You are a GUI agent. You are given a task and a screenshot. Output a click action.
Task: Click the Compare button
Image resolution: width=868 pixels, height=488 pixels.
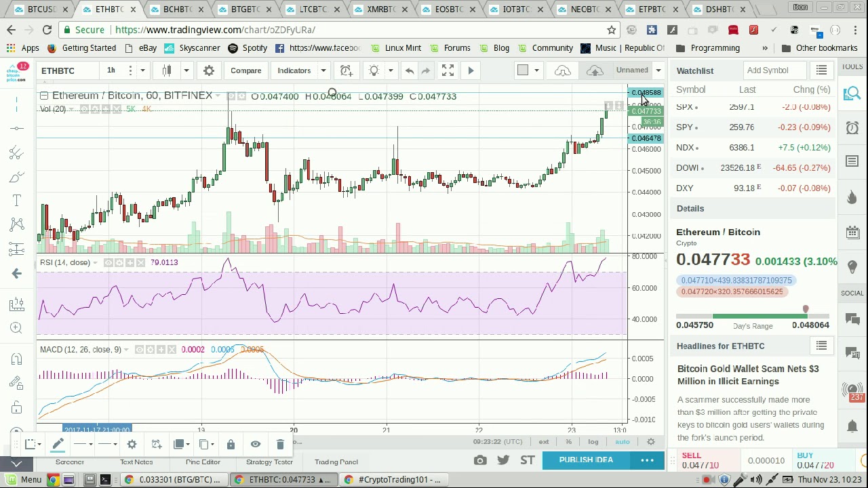pos(245,70)
